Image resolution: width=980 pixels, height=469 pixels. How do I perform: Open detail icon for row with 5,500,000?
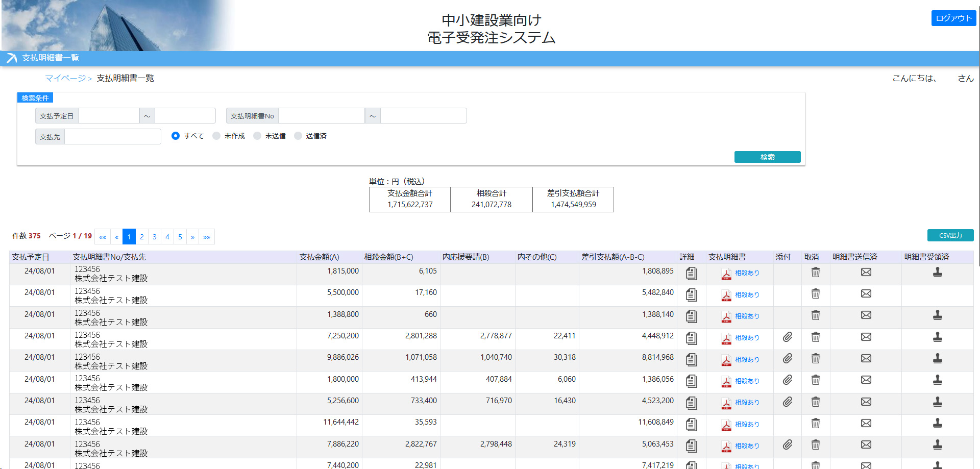pyautogui.click(x=691, y=295)
